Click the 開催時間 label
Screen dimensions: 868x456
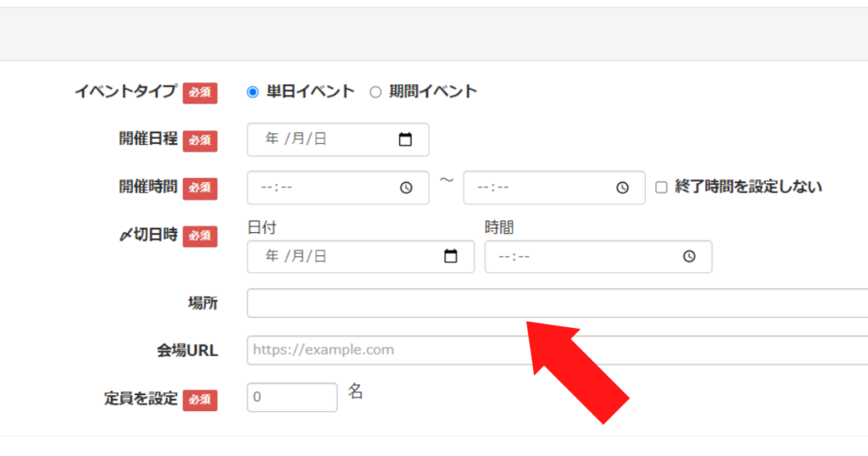coord(147,186)
